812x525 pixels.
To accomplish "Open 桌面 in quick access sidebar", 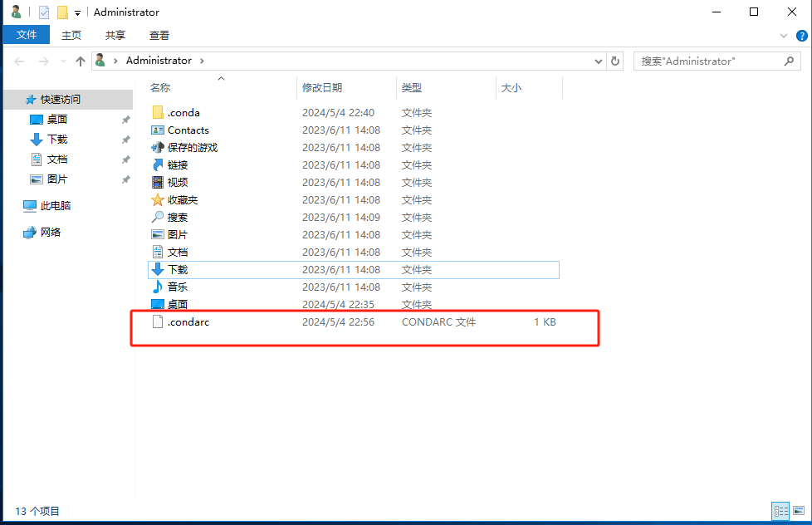I will (x=57, y=120).
